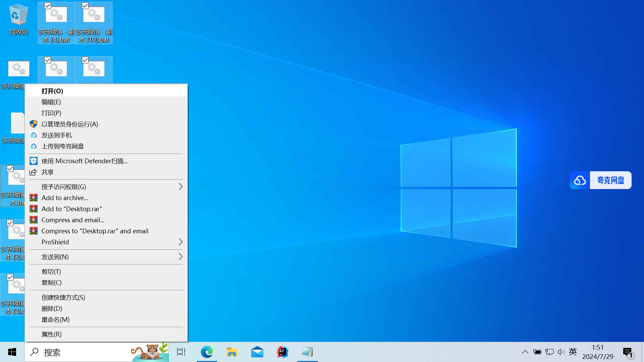Screen dimensions: 644x362
Task: Choose Add to archive... entry
Action: pyautogui.click(x=106, y=198)
